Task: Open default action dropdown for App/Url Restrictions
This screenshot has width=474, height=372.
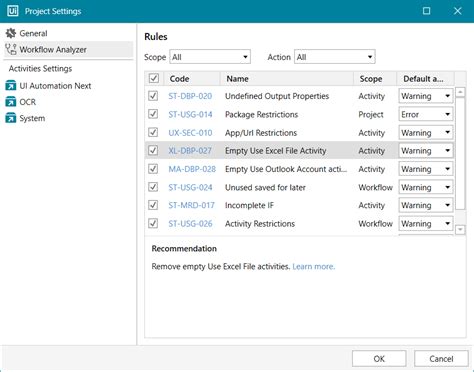Action: point(426,133)
